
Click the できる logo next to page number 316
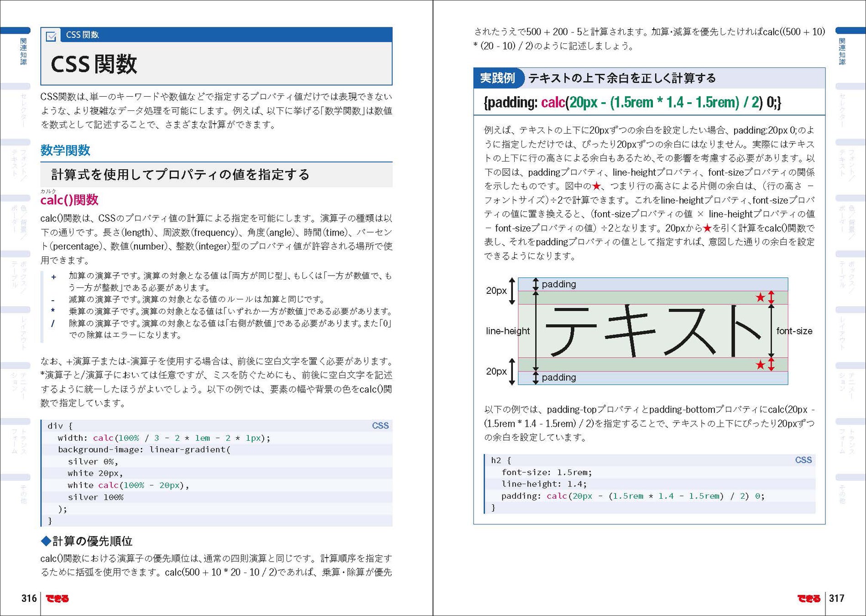[x=57, y=599]
